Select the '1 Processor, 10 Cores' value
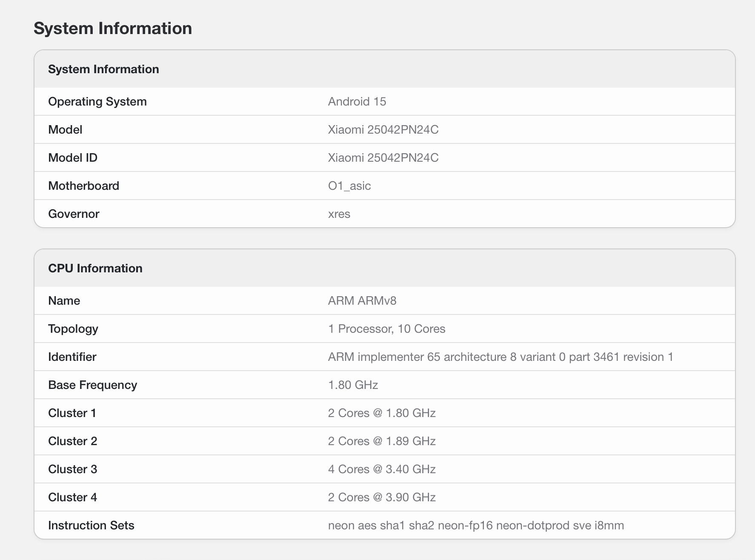The width and height of the screenshot is (755, 560). click(x=387, y=329)
